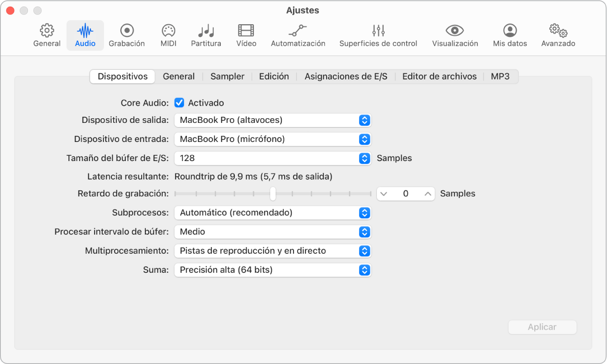Click the Visualización settings icon
This screenshot has height=364, width=607.
454,35
